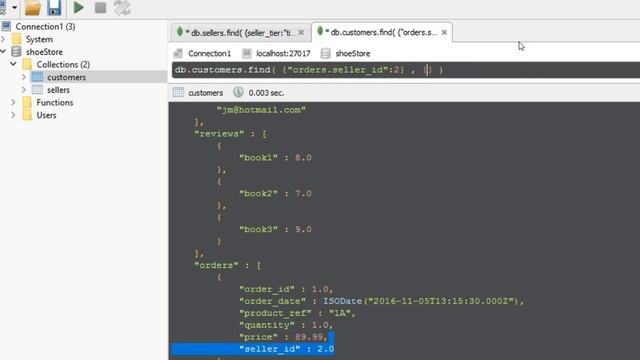
Task: Open the connect dropdown arrow in toolbar
Action: (x=15, y=7)
